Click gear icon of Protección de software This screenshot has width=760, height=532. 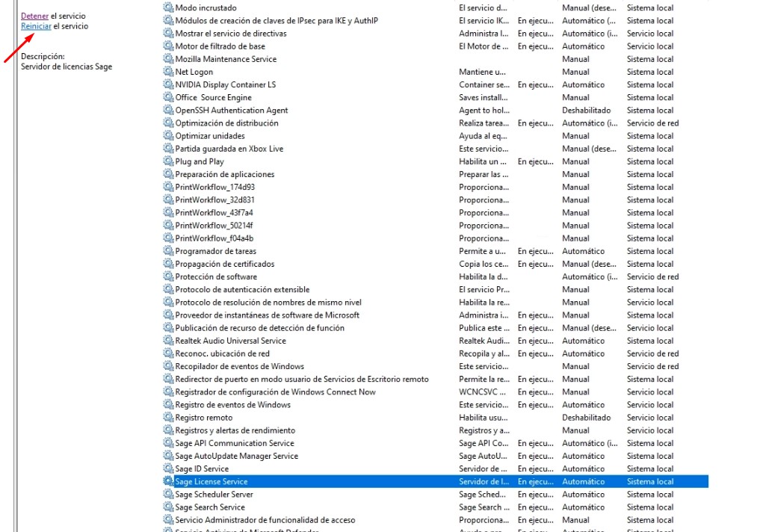(167, 276)
